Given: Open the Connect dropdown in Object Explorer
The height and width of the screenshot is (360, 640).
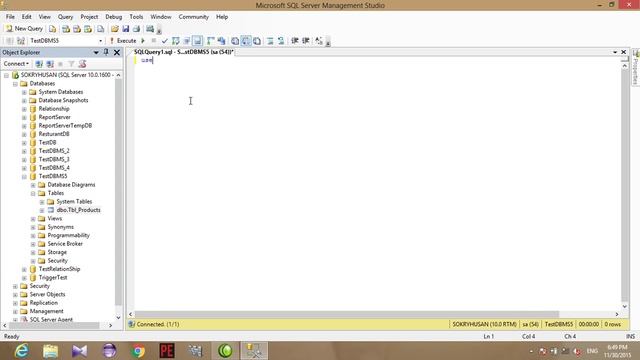Looking at the screenshot, I should tap(16, 64).
